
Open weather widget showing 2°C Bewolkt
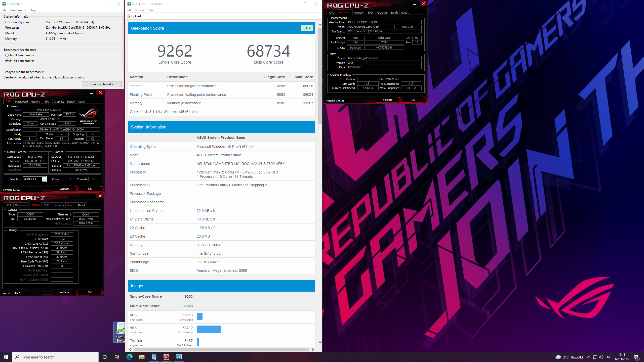click(x=569, y=357)
